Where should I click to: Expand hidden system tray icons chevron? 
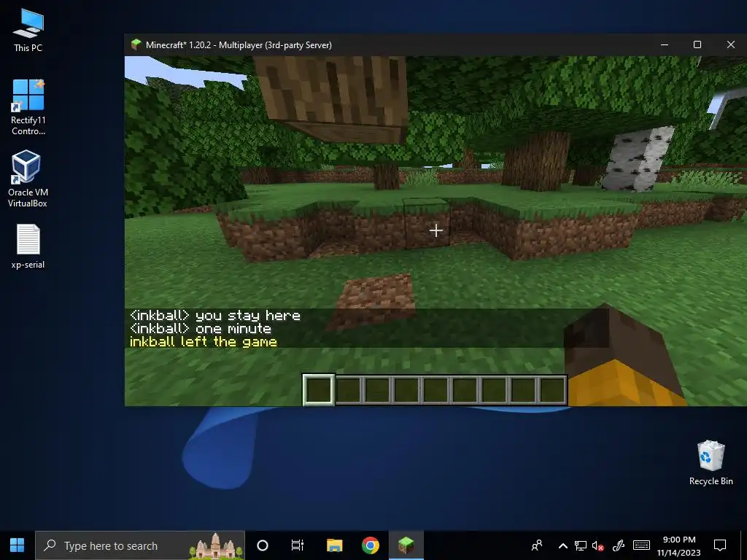coord(562,545)
